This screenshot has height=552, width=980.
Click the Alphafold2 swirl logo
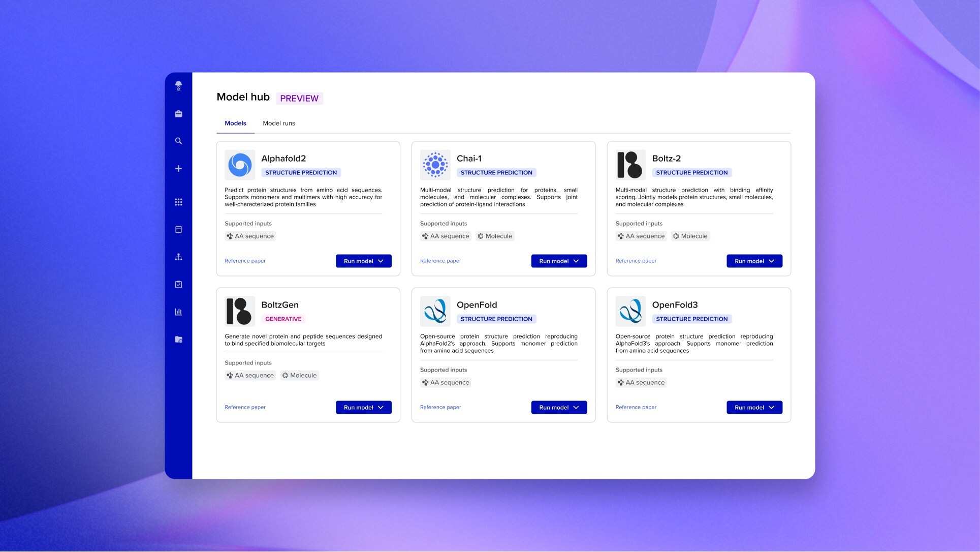(240, 165)
